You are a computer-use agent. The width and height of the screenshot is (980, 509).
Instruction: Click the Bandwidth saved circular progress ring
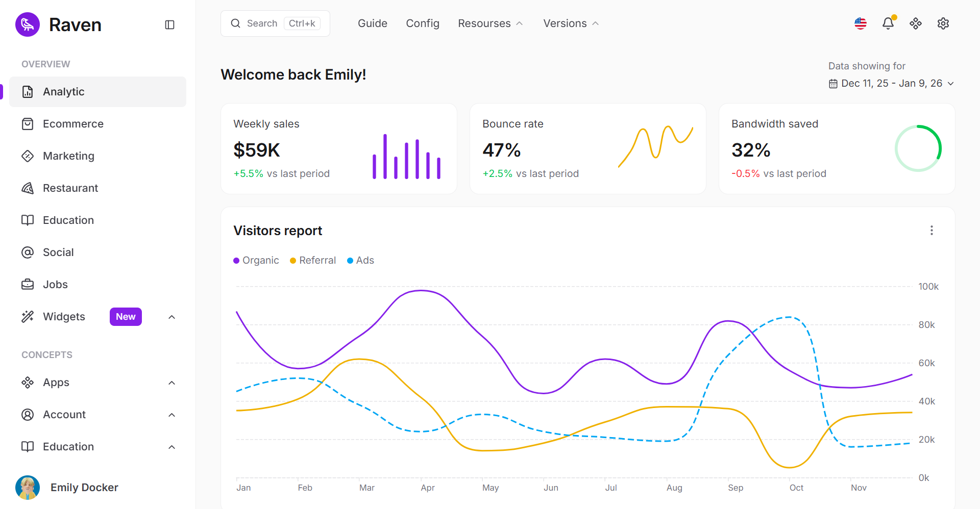[x=918, y=148]
